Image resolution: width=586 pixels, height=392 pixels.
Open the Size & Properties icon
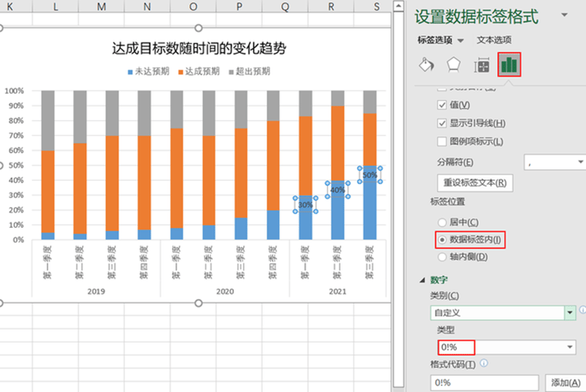[482, 65]
